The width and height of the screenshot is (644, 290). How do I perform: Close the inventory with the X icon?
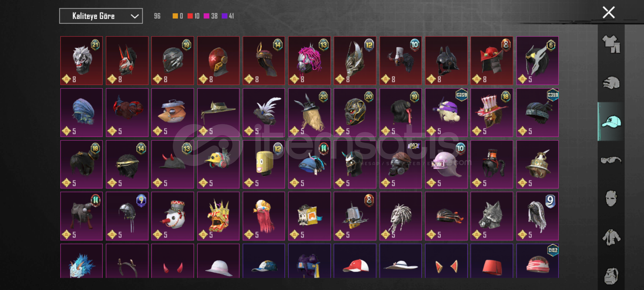coord(609,12)
